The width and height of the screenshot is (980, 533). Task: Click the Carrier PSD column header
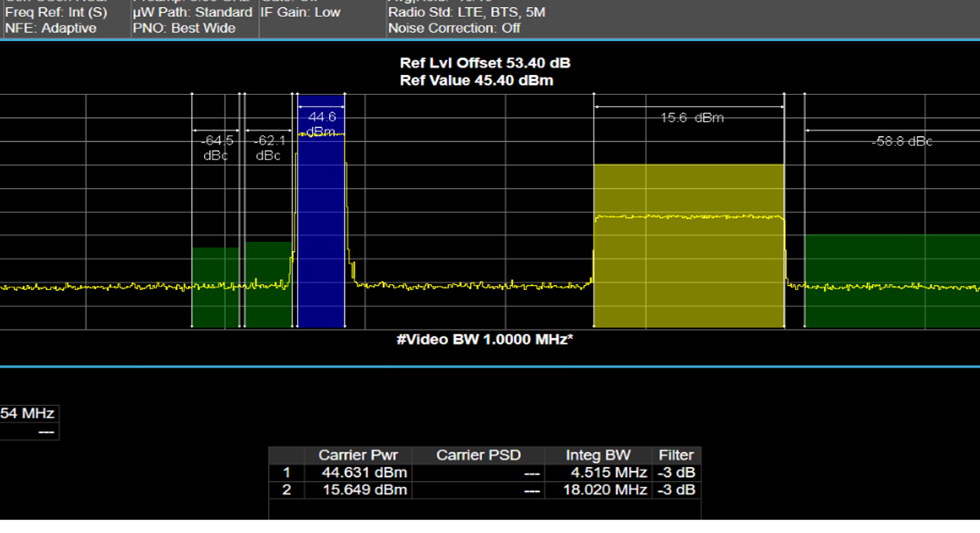pyautogui.click(x=478, y=455)
